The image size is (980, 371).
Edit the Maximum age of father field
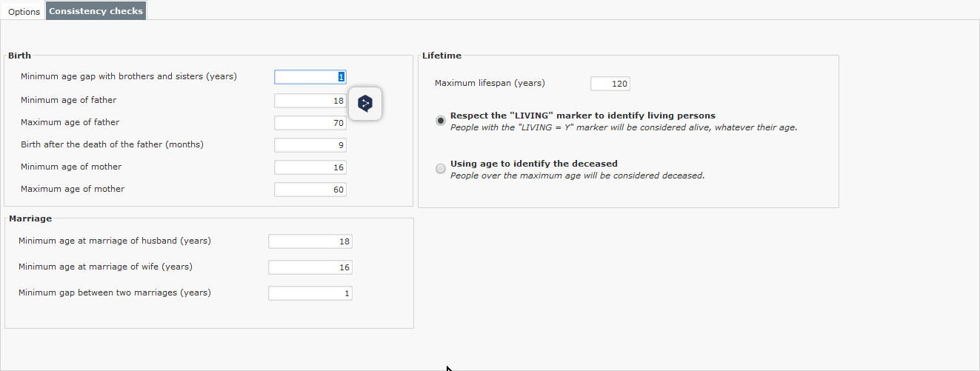[310, 123]
